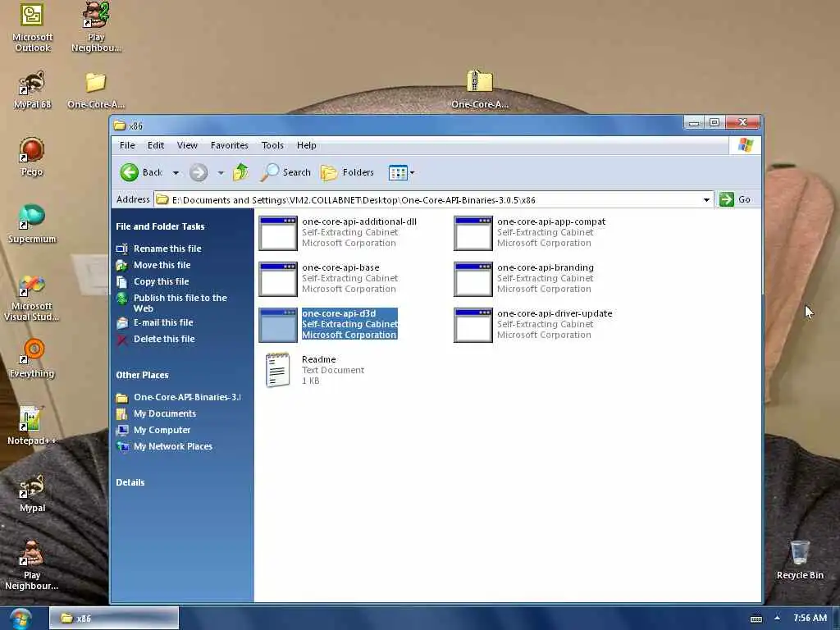Screen dimensions: 840x630
Task: Click the Forward arrow button
Action: pos(199,172)
